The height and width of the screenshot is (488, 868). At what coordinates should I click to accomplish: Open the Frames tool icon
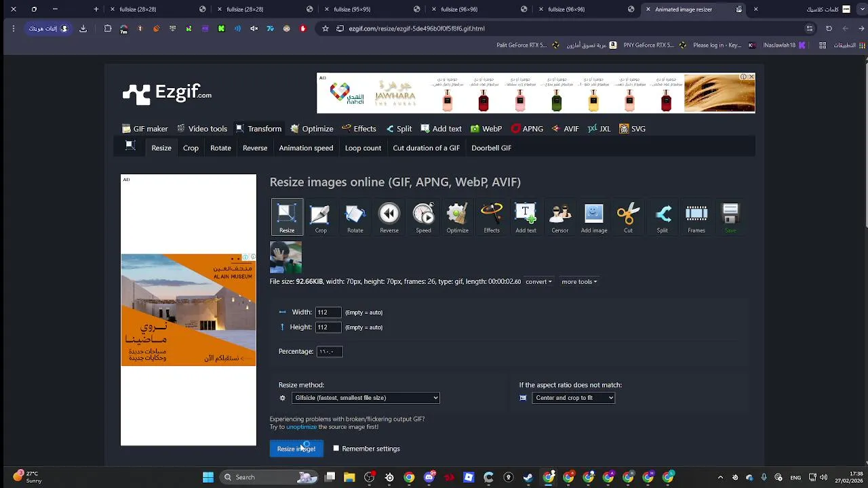696,217
